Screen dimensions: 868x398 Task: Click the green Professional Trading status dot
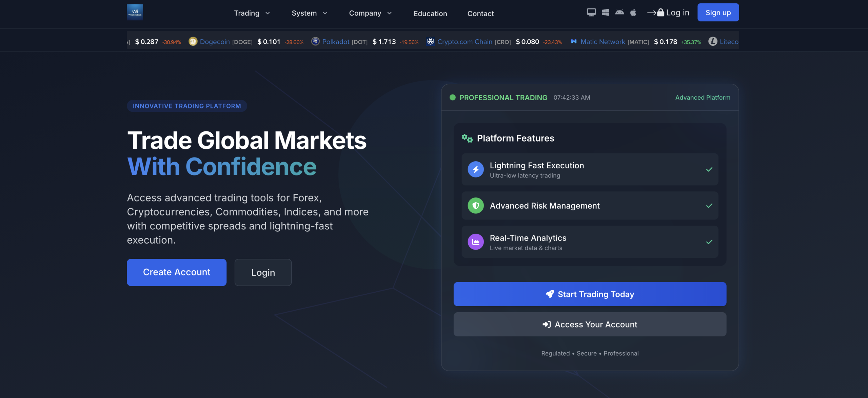coord(452,98)
